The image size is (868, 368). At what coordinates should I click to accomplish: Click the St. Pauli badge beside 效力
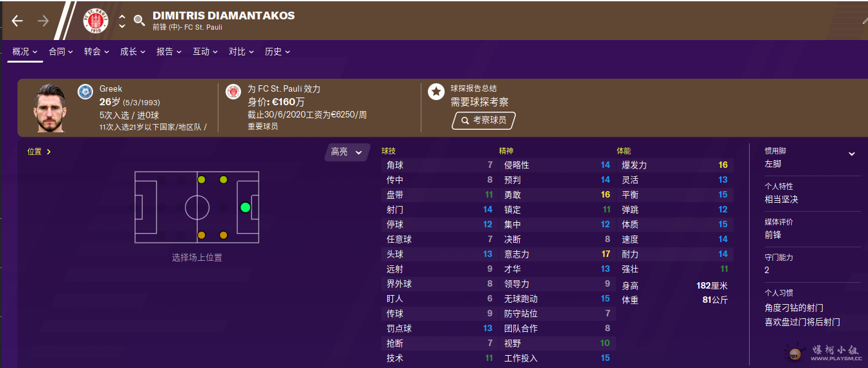tap(233, 92)
